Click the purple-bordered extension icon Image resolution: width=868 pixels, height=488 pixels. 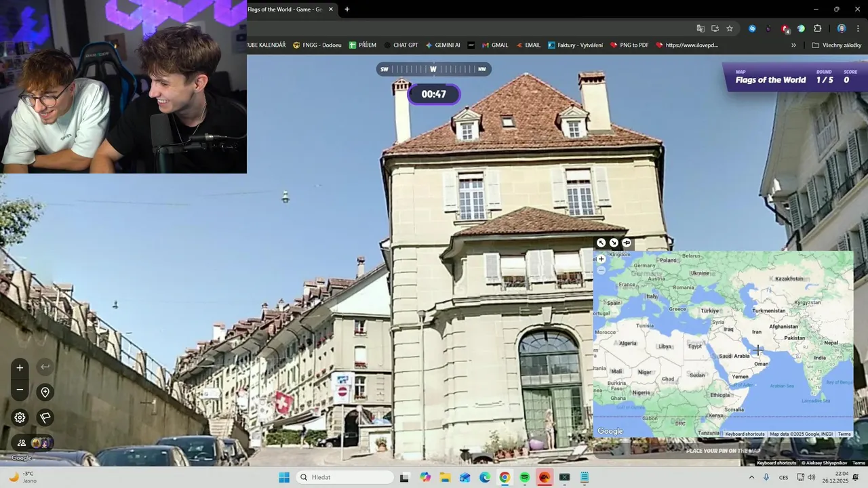pyautogui.click(x=768, y=28)
